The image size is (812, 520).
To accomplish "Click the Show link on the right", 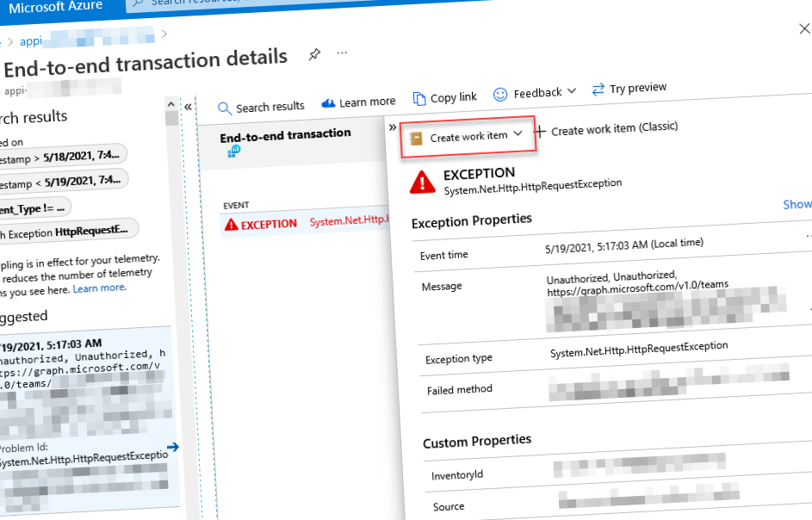I will pos(797,204).
